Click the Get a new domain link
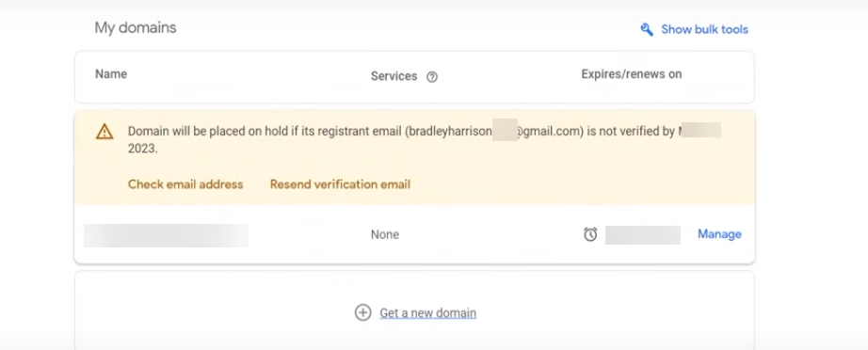 [428, 313]
